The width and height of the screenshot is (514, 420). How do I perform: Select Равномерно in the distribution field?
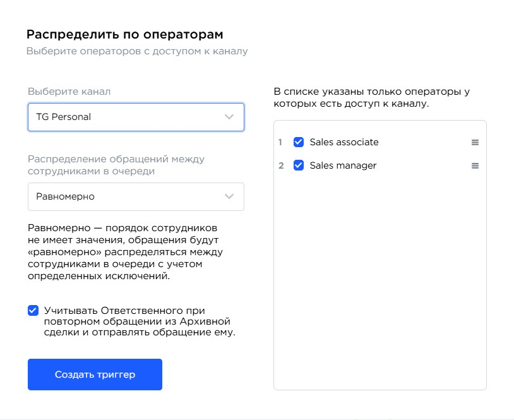pos(136,196)
